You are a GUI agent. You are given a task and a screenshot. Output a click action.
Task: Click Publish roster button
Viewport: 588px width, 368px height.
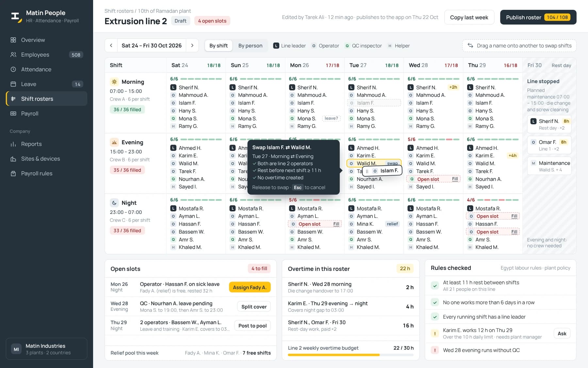click(538, 17)
